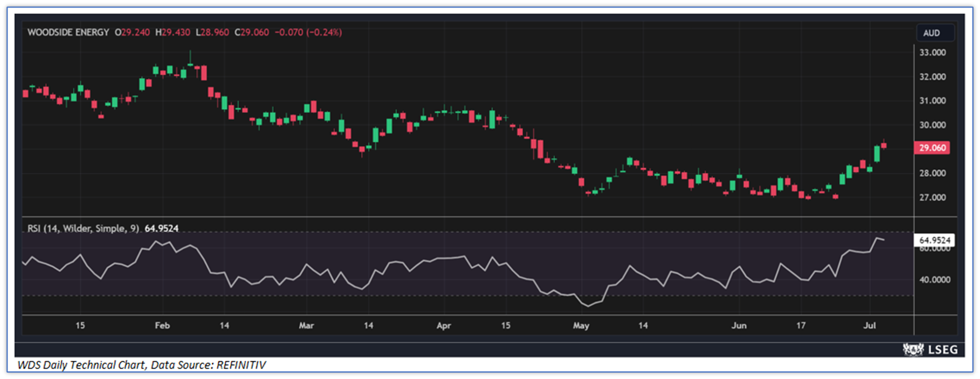Click the Jul date on time axis
Viewport: 980px width, 379px height.
pyautogui.click(x=869, y=325)
